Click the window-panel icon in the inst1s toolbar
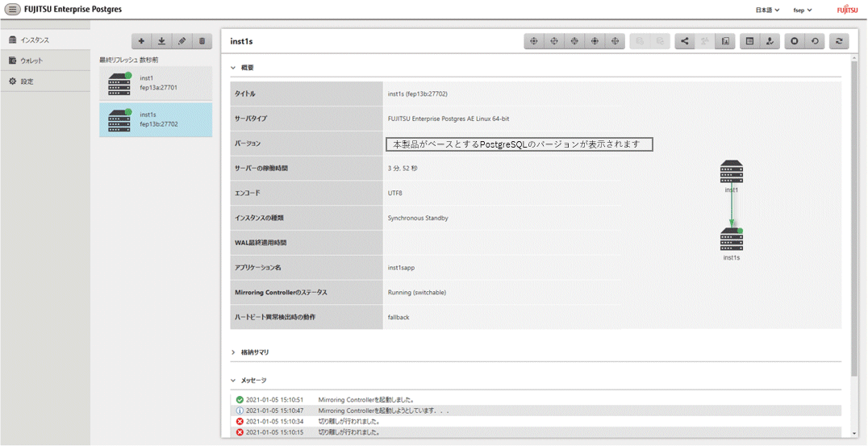 [x=749, y=41]
